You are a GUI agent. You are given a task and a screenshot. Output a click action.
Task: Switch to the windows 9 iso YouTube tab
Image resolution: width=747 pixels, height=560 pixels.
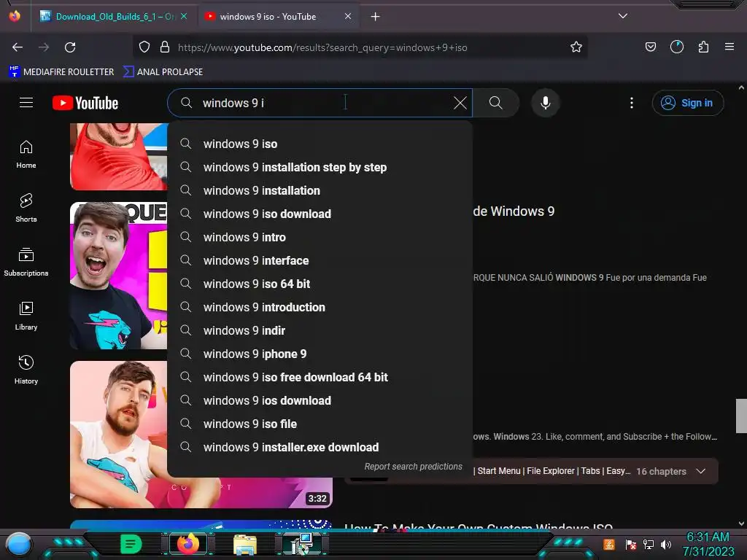(278, 17)
